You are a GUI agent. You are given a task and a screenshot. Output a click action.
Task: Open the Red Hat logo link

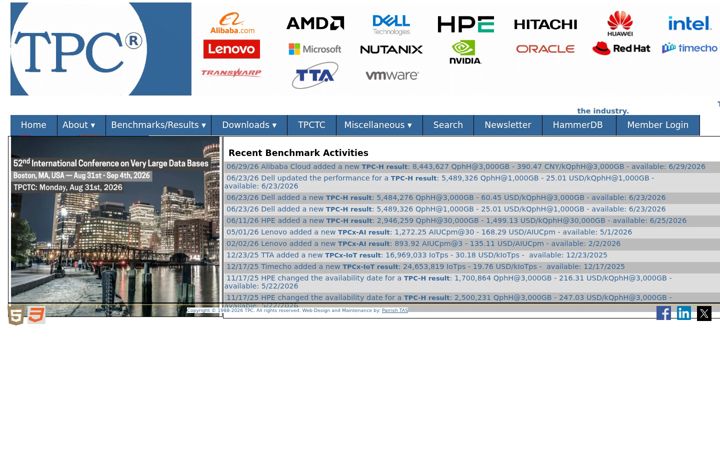click(x=621, y=48)
